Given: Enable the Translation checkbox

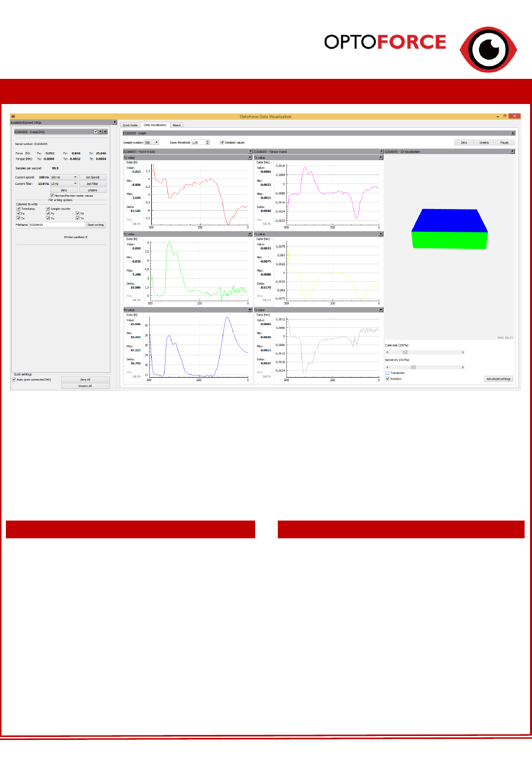Looking at the screenshot, I should coord(387,373).
